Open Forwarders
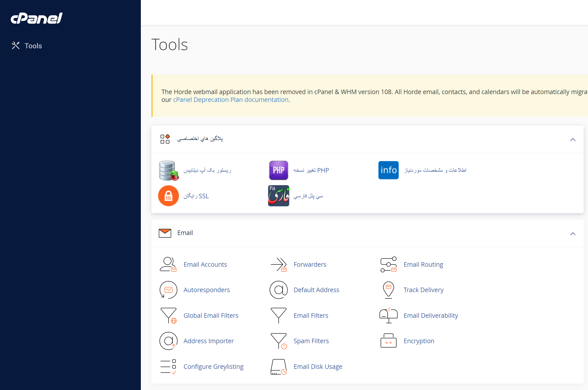 click(x=310, y=264)
